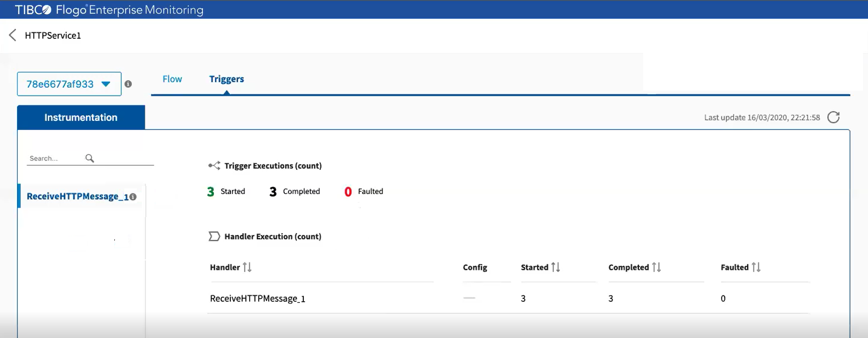Viewport: 868px width, 338px height.
Task: Sort table by Completed column
Action: coord(656,267)
